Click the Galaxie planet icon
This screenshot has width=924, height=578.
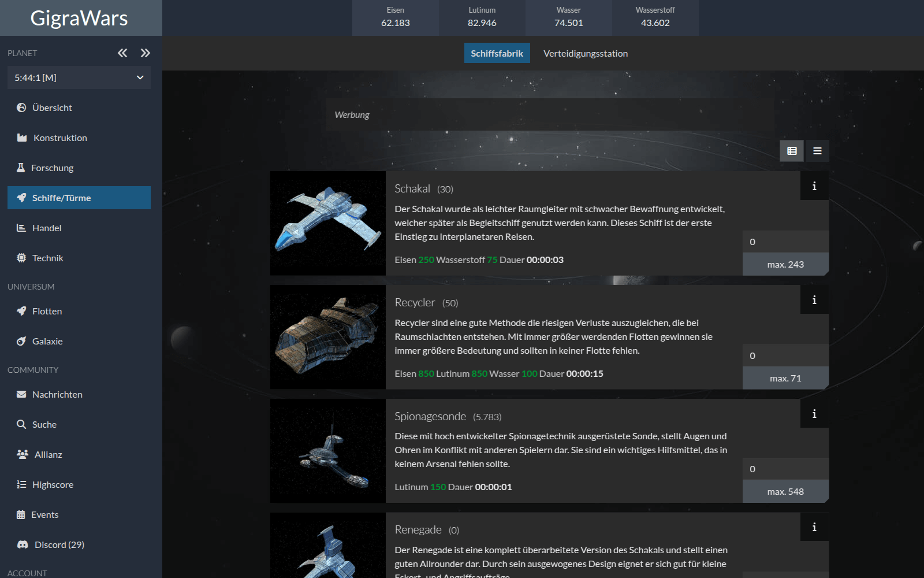click(x=21, y=341)
